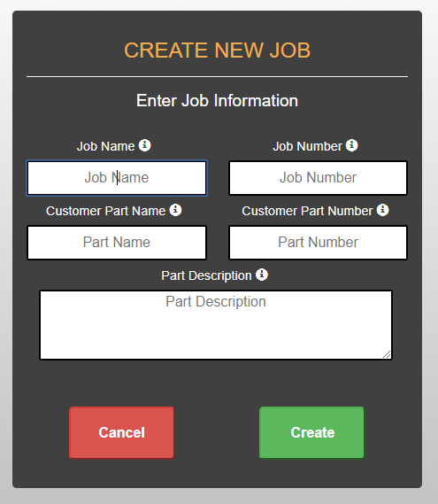
Task: Click the Customer Part Name label
Action: (x=105, y=211)
